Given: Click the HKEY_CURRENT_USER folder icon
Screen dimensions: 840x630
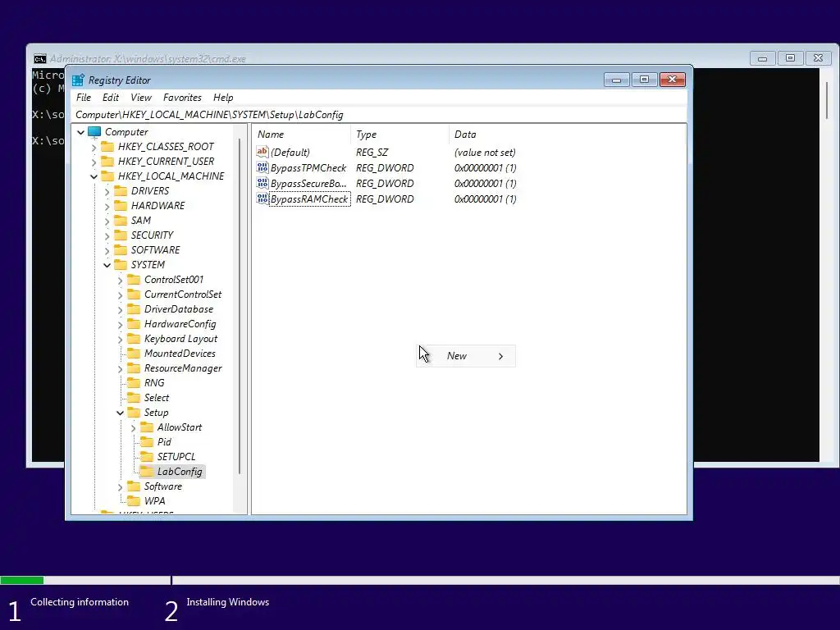Looking at the screenshot, I should [107, 162].
